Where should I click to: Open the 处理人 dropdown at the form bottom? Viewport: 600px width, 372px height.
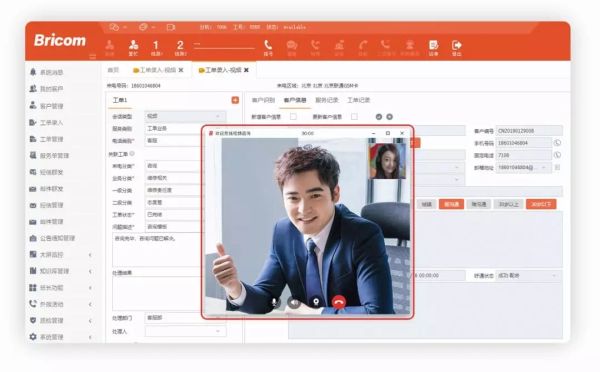point(185,331)
